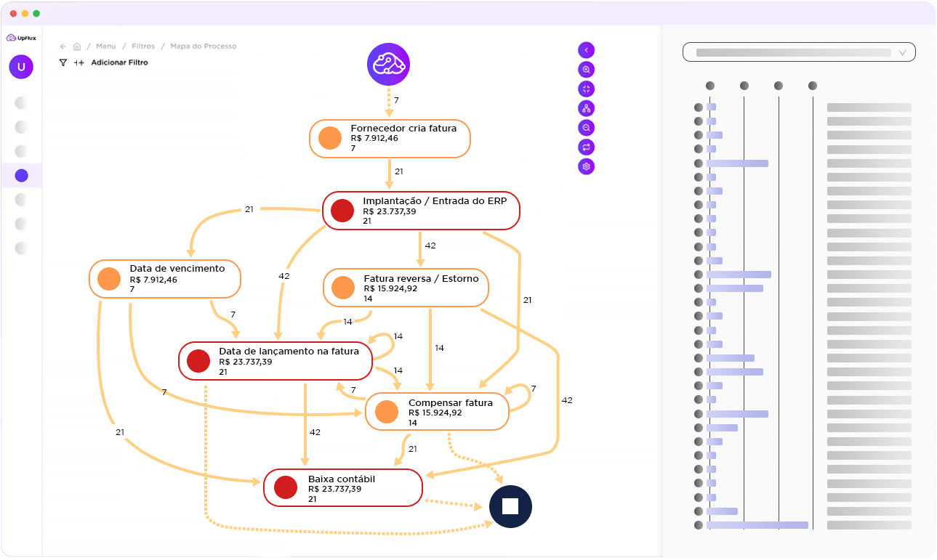Open the Filtros breadcrumb item

pyautogui.click(x=142, y=46)
